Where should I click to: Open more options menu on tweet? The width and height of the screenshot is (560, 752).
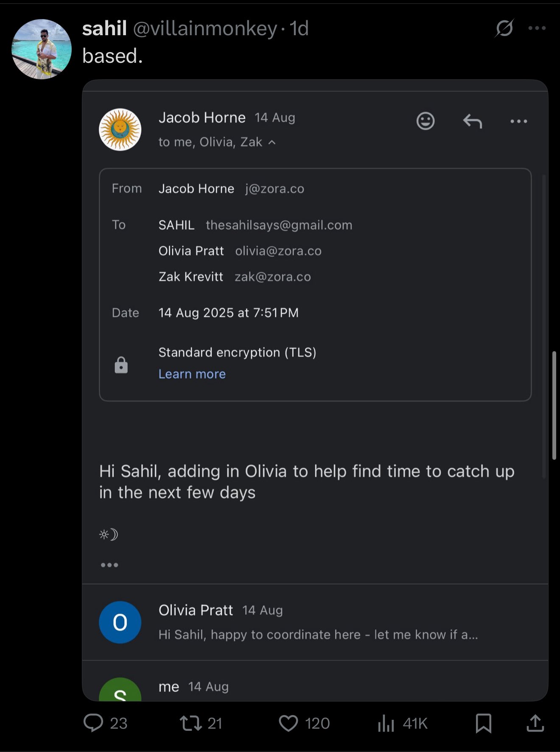(x=537, y=28)
